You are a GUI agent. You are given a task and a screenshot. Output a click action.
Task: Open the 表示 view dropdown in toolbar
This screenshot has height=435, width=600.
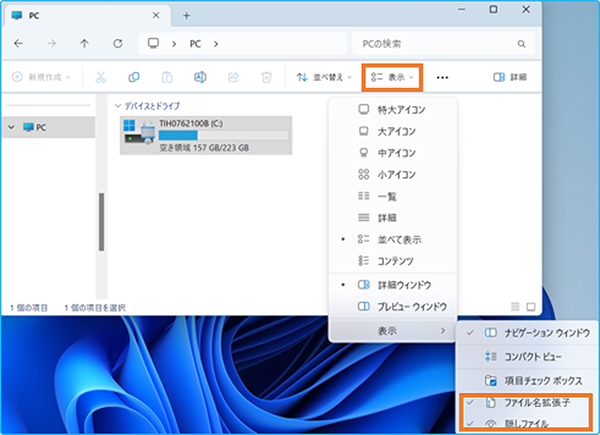(x=392, y=77)
